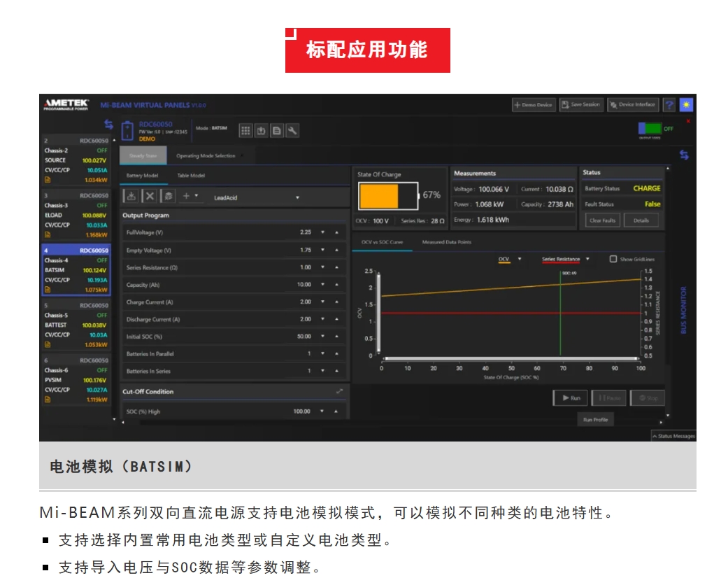Click the upload device icon beside the grid icon
The image size is (728, 578).
click(262, 131)
